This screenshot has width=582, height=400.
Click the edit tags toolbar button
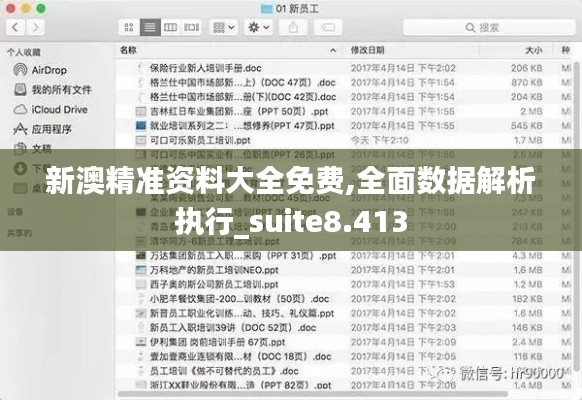click(x=328, y=27)
